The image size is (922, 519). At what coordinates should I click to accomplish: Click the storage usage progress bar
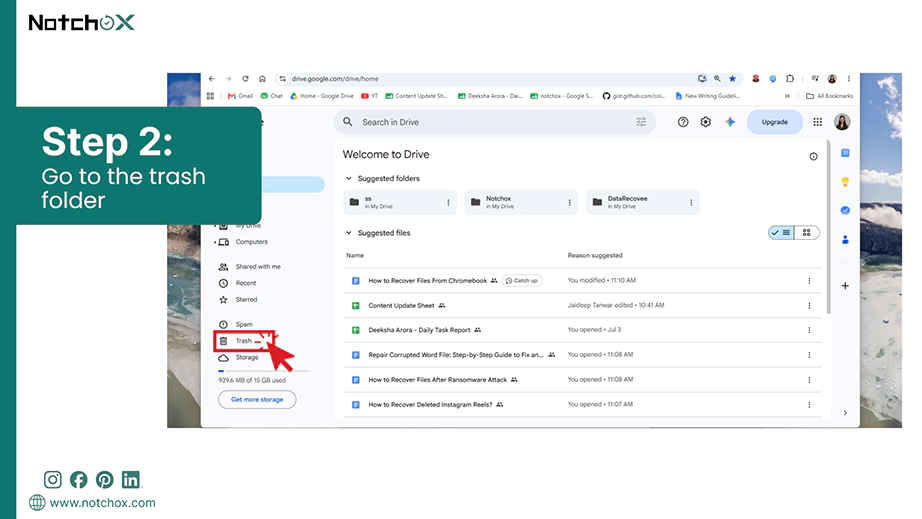tap(263, 371)
